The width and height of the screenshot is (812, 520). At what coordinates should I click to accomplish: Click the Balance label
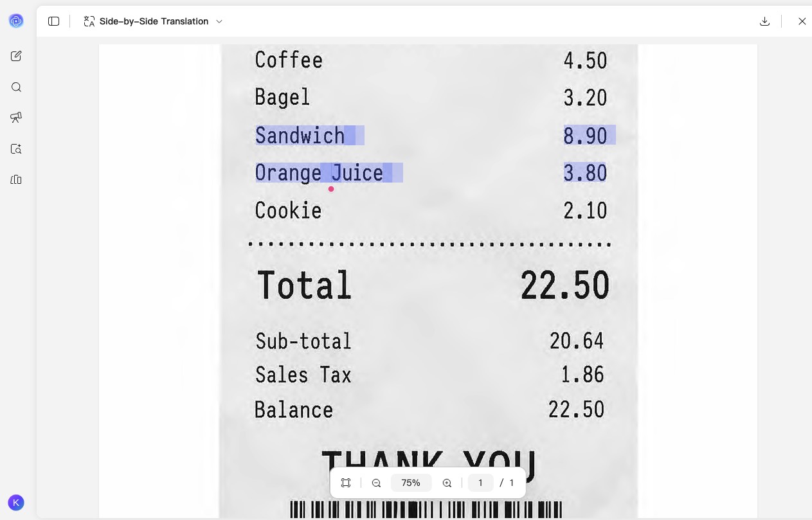[294, 409]
